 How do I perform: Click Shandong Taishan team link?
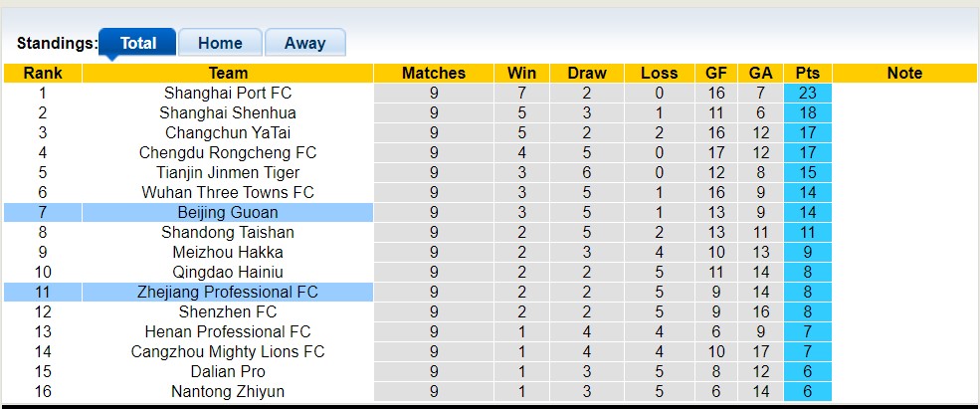(228, 232)
